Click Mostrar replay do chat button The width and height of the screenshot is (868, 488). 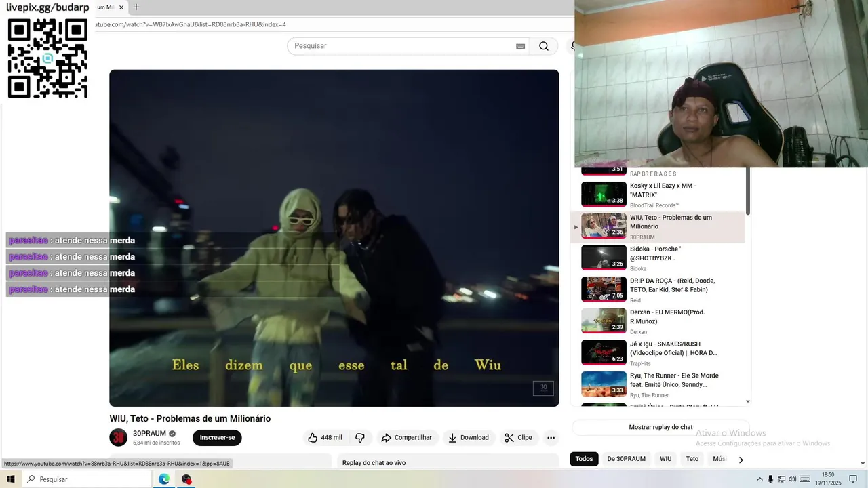tap(660, 427)
